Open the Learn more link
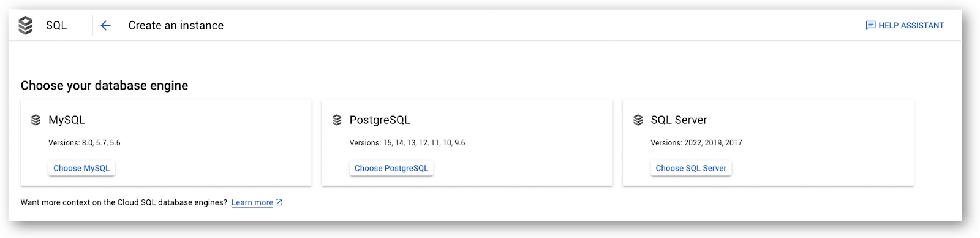980x238 pixels. (252, 202)
